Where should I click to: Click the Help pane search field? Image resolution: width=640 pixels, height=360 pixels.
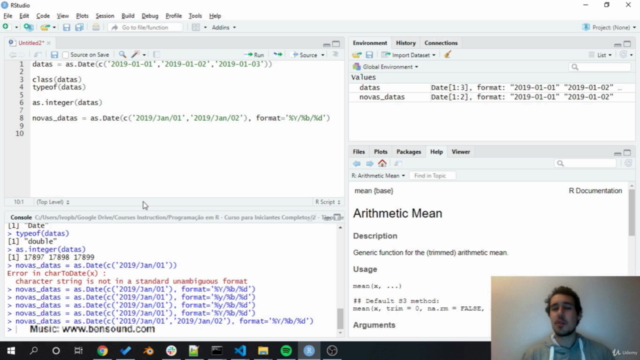pos(586,164)
